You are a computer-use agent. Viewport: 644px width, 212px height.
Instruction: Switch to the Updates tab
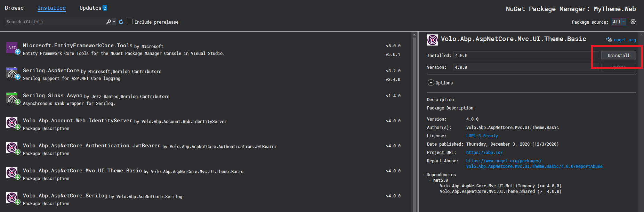tap(90, 8)
